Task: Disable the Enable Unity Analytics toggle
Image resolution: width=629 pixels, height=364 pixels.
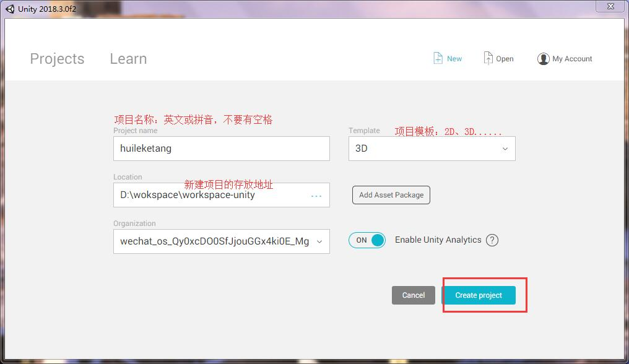Action: coord(367,240)
